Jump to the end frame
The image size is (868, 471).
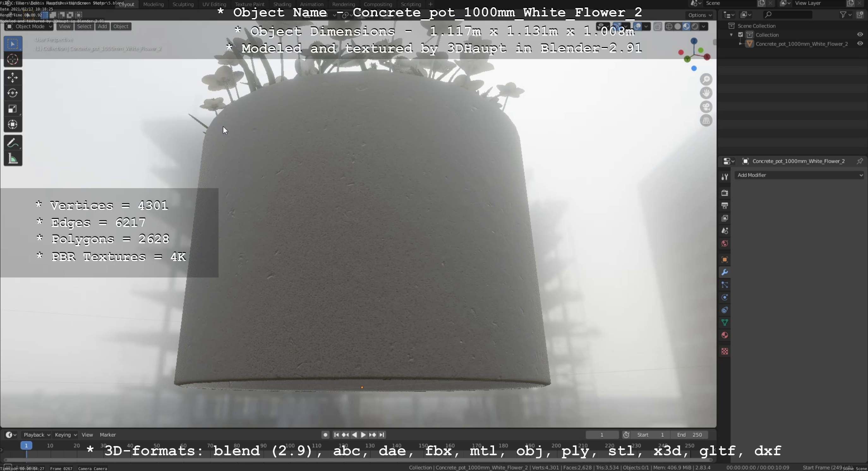(382, 435)
